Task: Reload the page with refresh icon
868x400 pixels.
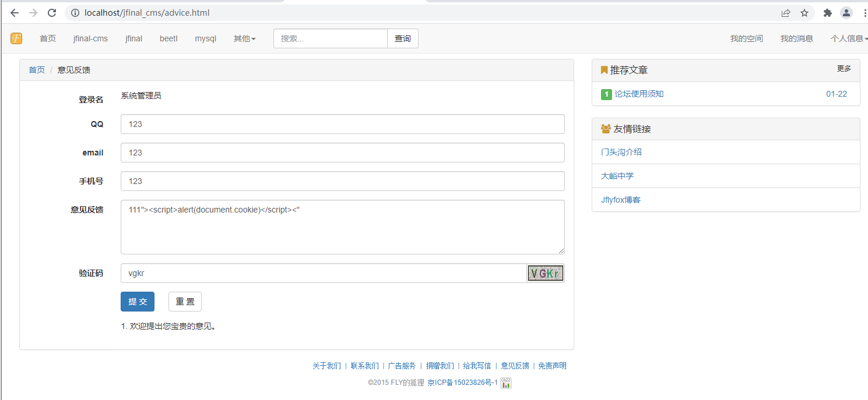Action: pos(52,13)
